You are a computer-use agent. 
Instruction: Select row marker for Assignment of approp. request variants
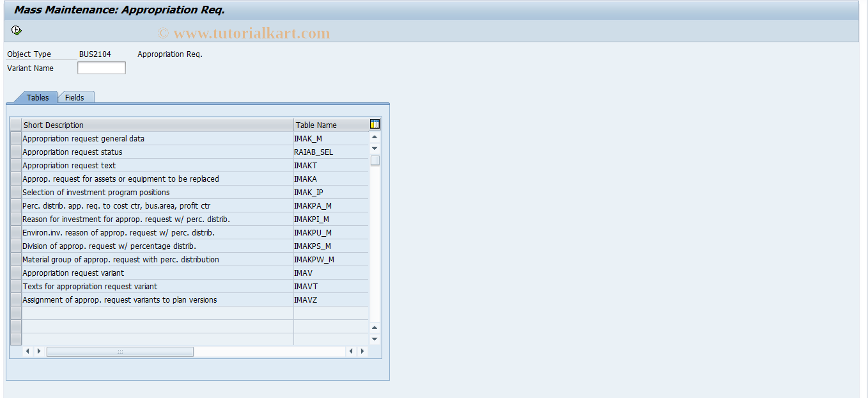tap(16, 299)
